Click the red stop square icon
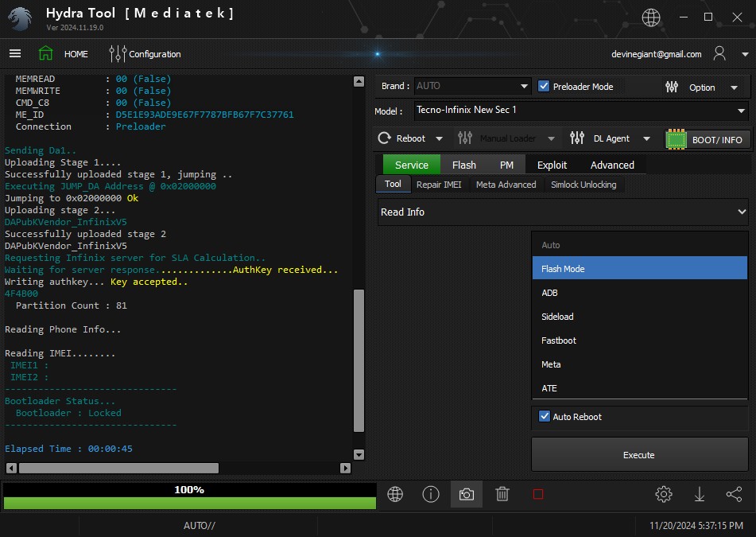756x537 pixels. pyautogui.click(x=538, y=494)
